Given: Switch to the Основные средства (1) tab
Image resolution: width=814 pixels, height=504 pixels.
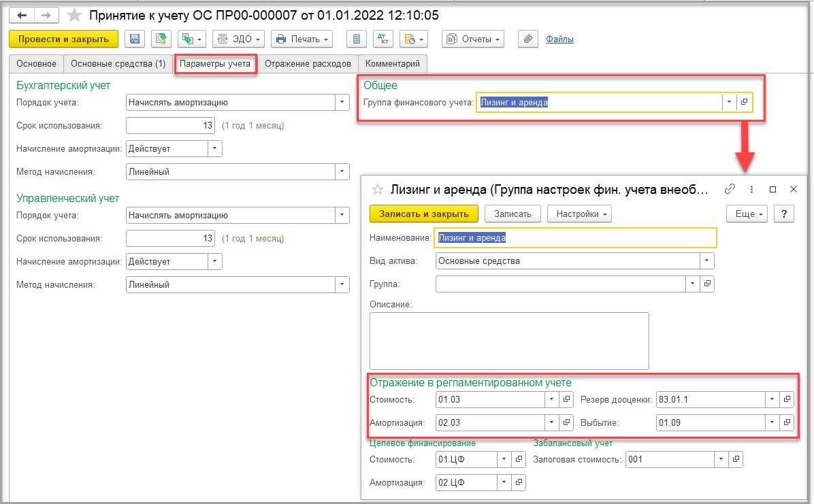Looking at the screenshot, I should [118, 64].
